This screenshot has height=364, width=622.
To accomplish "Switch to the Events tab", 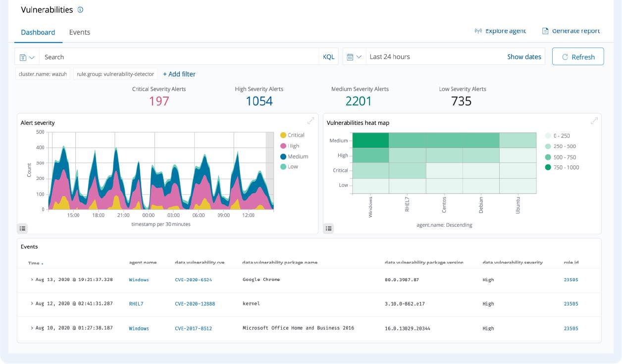I will 79,32.
